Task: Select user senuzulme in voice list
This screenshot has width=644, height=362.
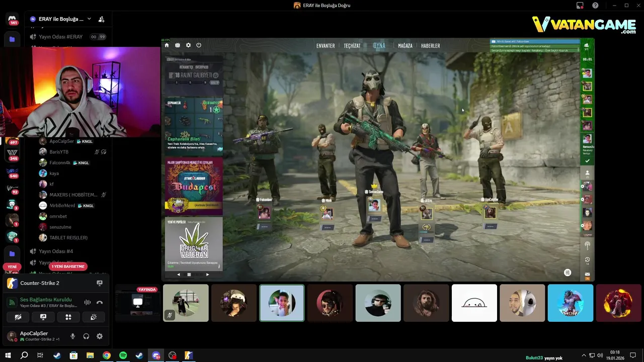Action: tap(73, 227)
